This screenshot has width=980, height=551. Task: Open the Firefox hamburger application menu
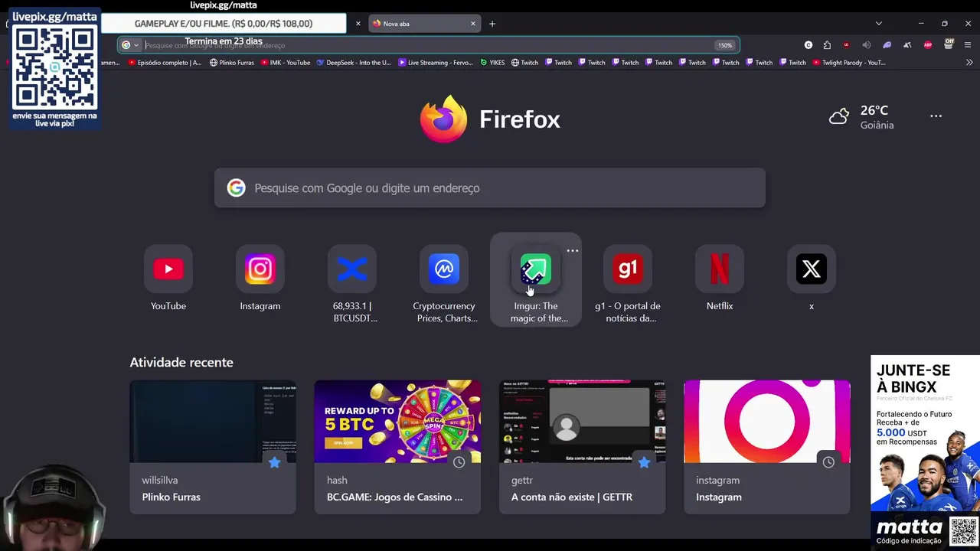point(968,45)
